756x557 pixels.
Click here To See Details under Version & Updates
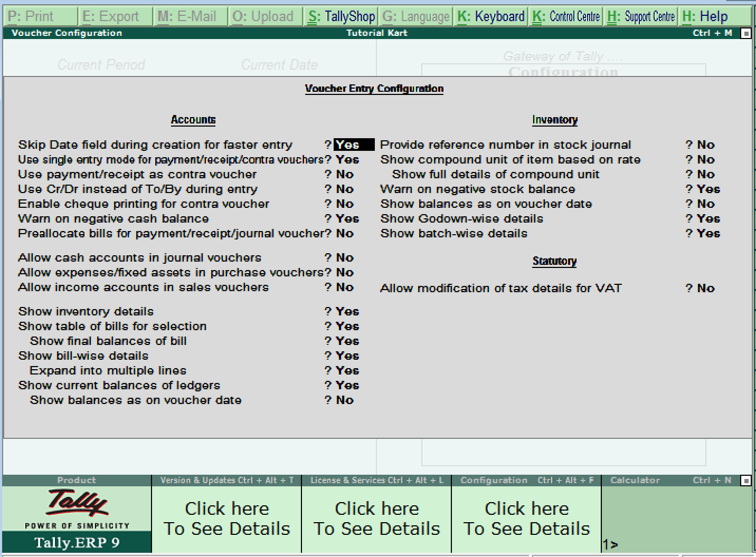[226, 518]
